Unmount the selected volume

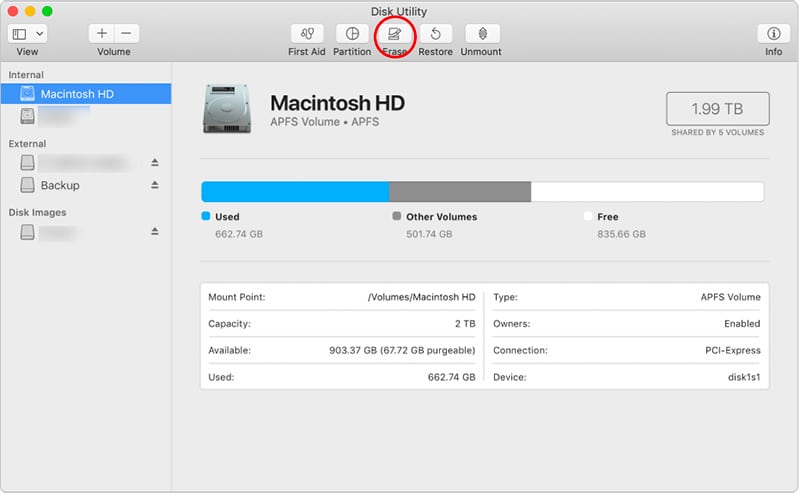tap(481, 34)
